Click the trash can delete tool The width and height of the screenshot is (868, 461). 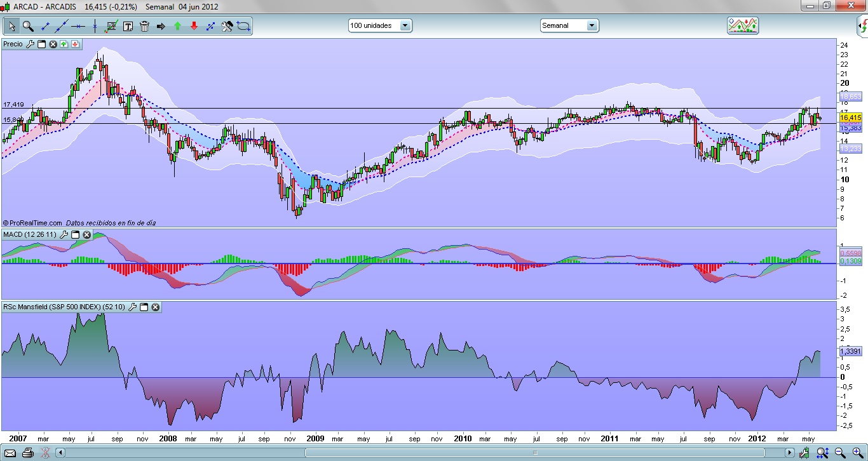click(144, 26)
